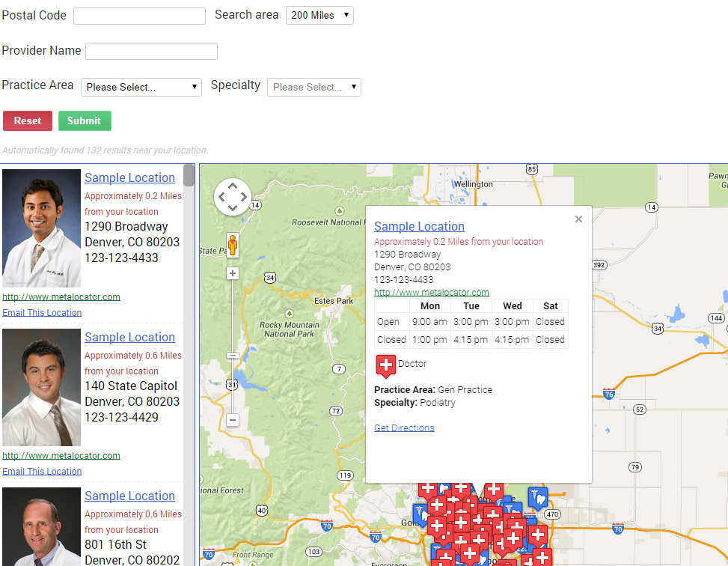The width and height of the screenshot is (728, 566).
Task: Zoom out with the map minus button
Action: [233, 420]
